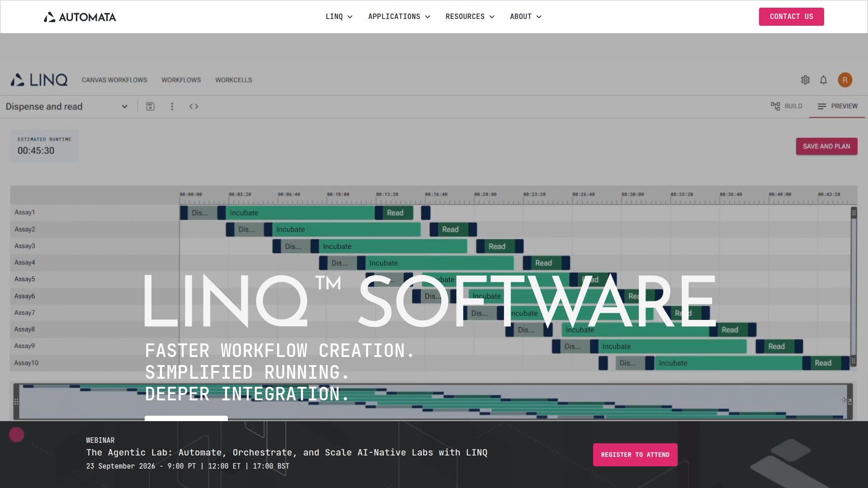Open the Agentic Lab webinar title
Viewport: 868px width, 488px height.
click(x=287, y=452)
